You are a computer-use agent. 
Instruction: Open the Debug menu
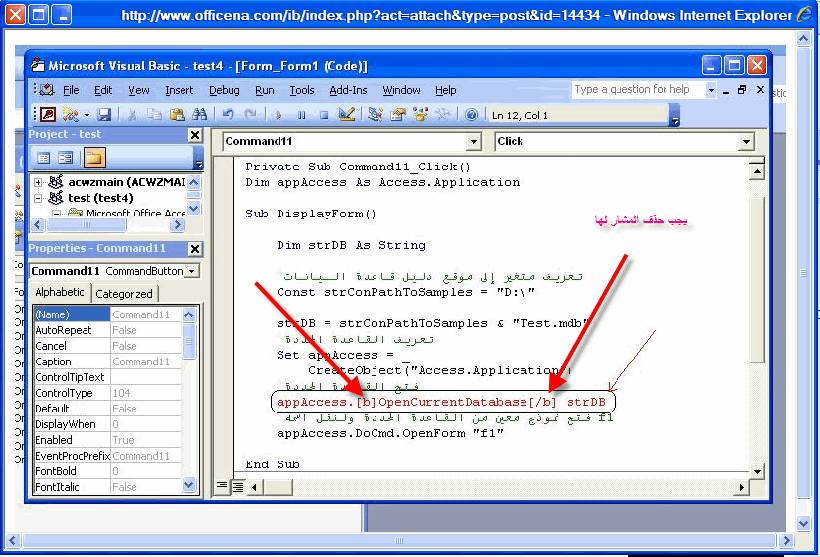224,90
